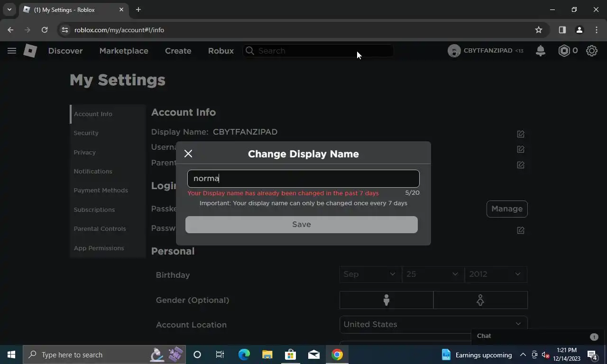Image resolution: width=607 pixels, height=364 pixels.
Task: Reload the page
Action: 45,30
